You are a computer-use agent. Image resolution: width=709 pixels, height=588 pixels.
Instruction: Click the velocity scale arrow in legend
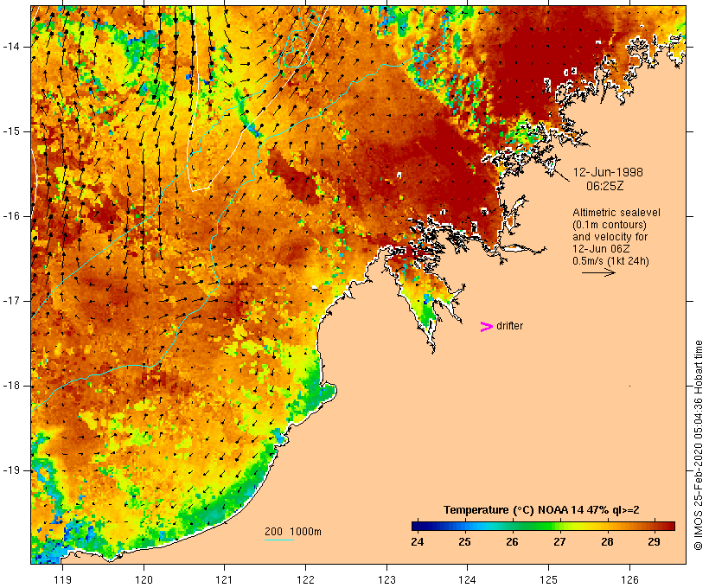point(598,272)
